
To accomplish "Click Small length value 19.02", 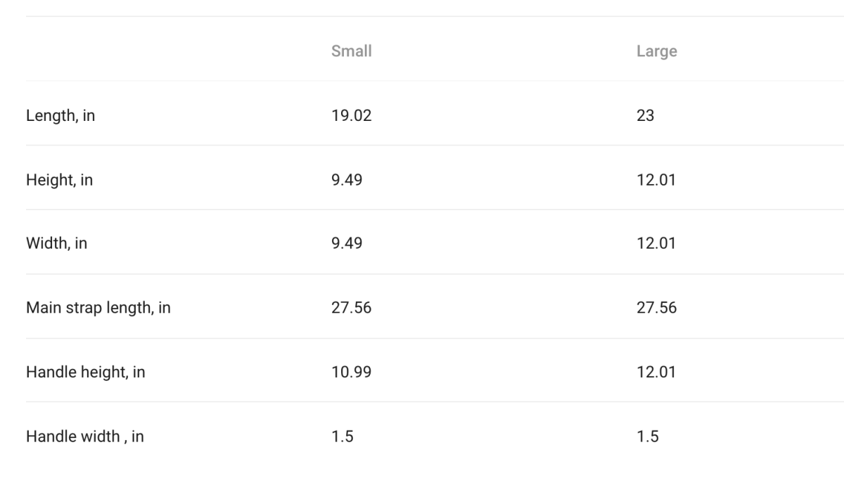I will (351, 116).
